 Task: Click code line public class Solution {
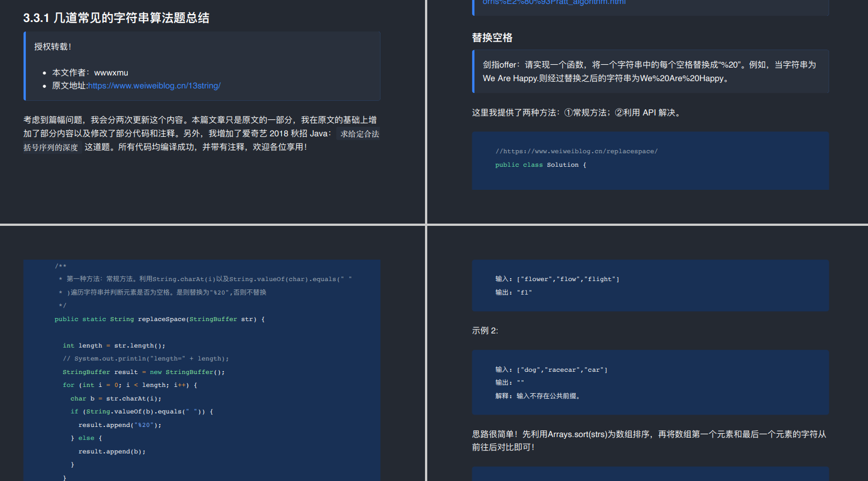[x=540, y=165]
